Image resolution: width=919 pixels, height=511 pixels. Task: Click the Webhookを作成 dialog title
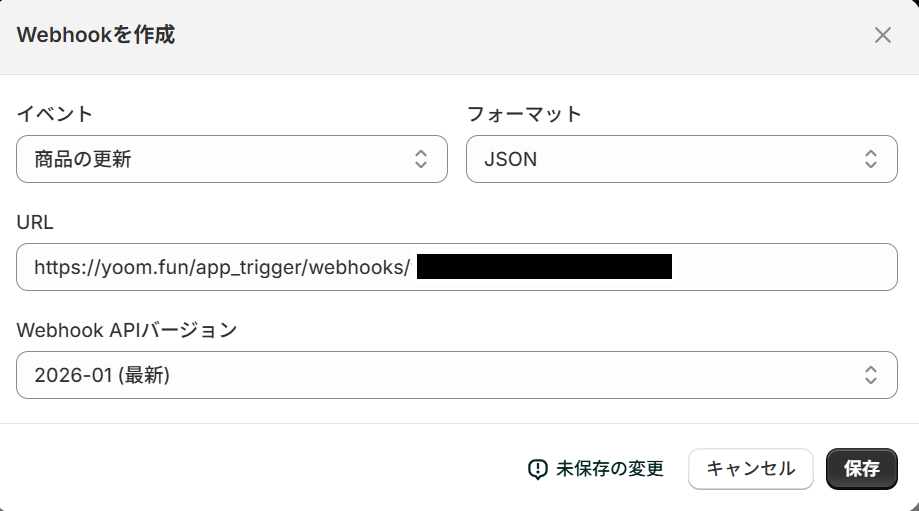point(96,36)
